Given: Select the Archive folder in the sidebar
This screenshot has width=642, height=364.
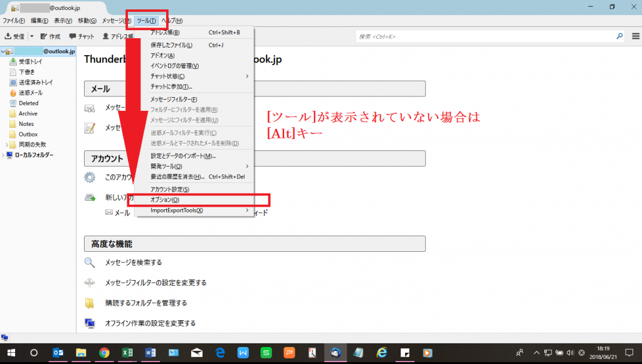Looking at the screenshot, I should click(28, 113).
